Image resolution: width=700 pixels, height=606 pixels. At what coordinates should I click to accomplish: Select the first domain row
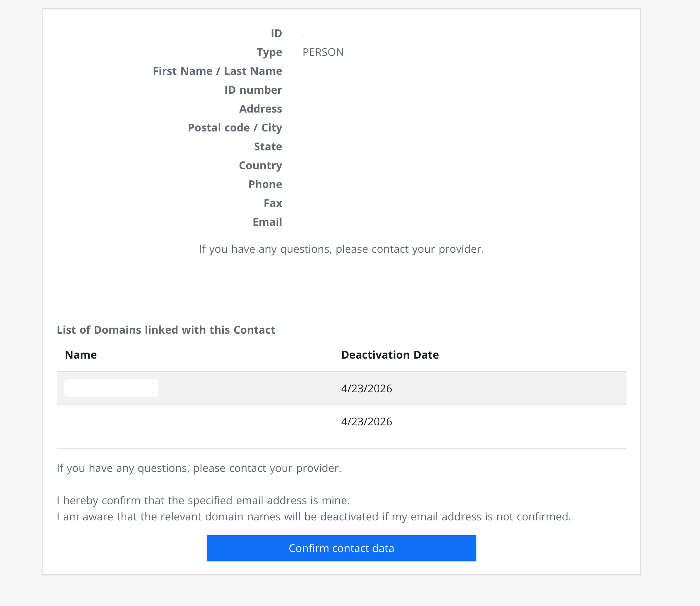point(342,389)
